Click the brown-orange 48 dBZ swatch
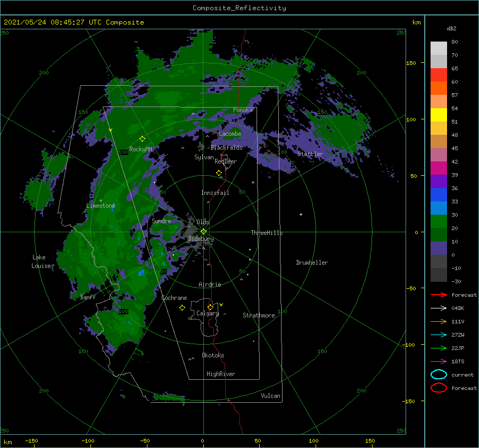 pos(439,141)
